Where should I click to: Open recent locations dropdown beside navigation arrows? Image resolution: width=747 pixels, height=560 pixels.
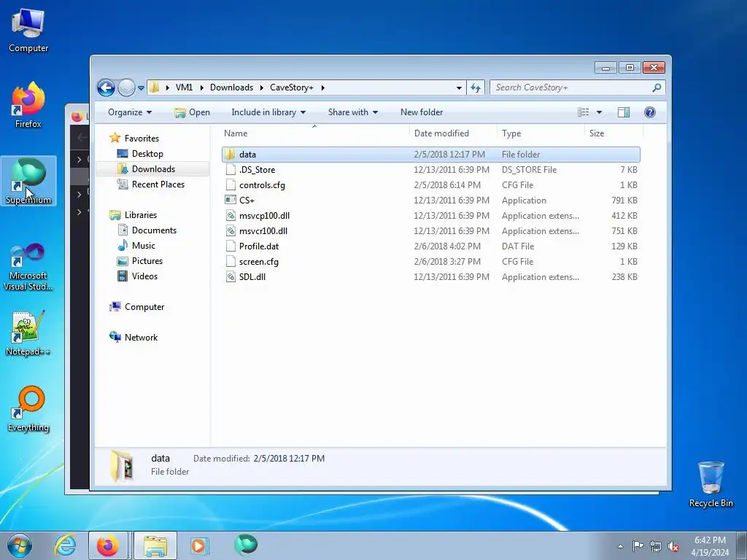[141, 88]
